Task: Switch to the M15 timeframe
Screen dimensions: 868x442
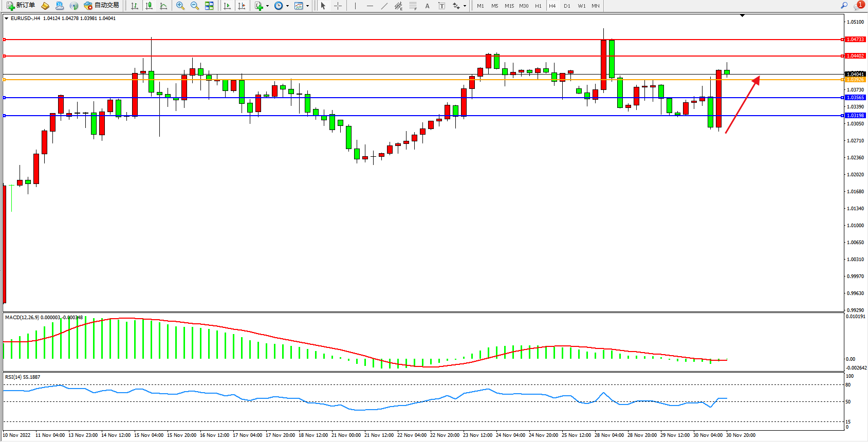Action: click(509, 6)
